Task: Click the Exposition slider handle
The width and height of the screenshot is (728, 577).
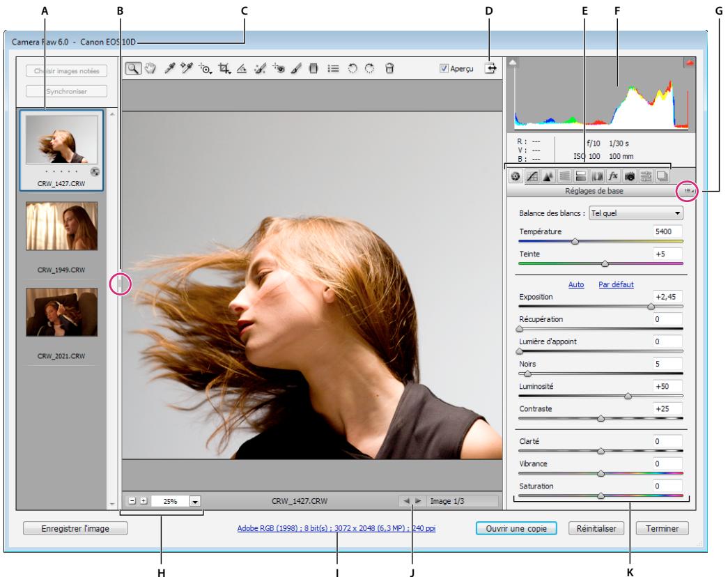Action: click(x=651, y=307)
